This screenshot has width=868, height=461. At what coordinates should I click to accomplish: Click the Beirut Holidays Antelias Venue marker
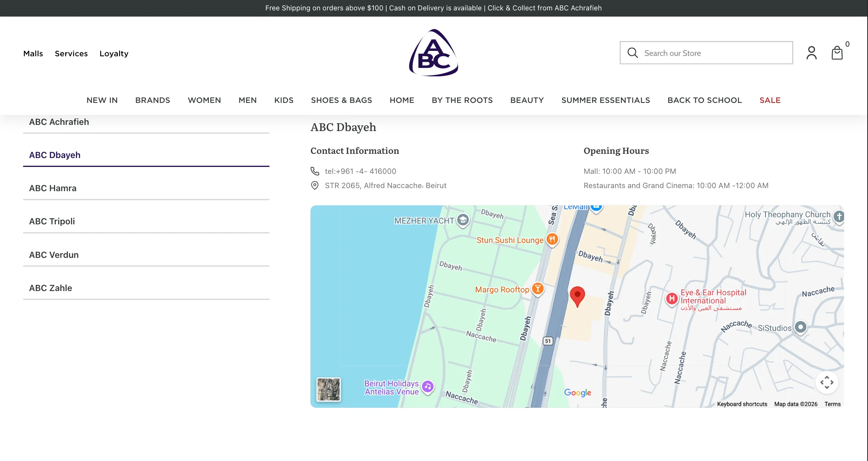point(427,387)
